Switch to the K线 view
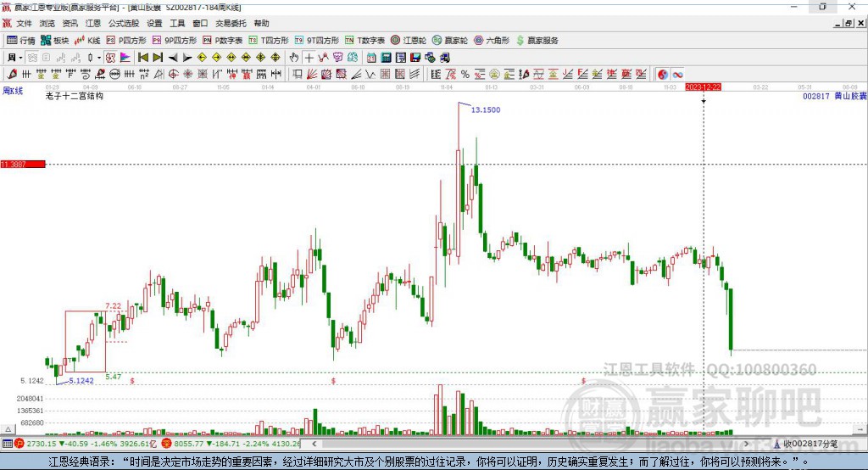 click(88, 41)
